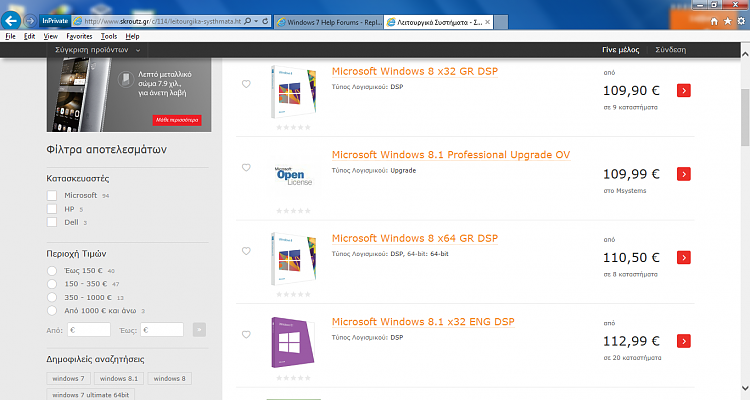This screenshot has height=400, width=750.
Task: Select price range 350 - 1000 €
Action: [52, 298]
